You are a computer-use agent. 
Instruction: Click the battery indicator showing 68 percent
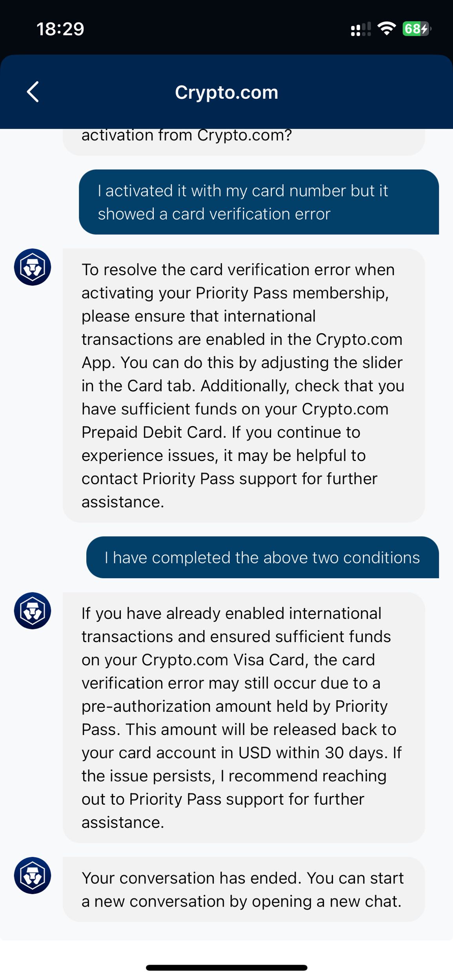pyautogui.click(x=413, y=29)
